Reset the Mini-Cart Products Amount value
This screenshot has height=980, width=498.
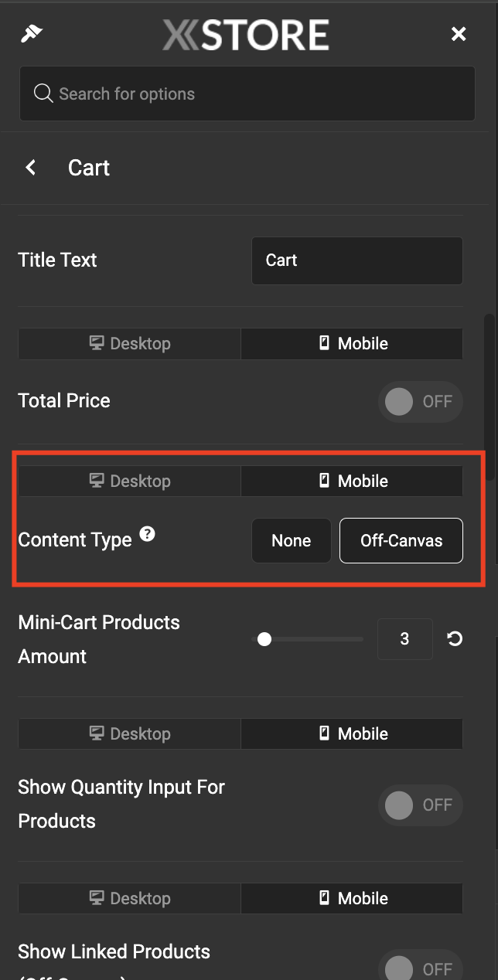455,639
